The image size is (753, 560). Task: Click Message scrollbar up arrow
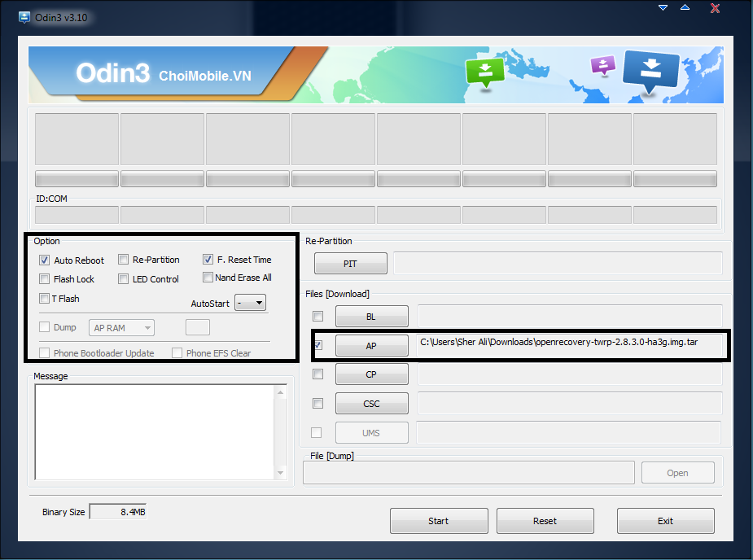(x=281, y=392)
